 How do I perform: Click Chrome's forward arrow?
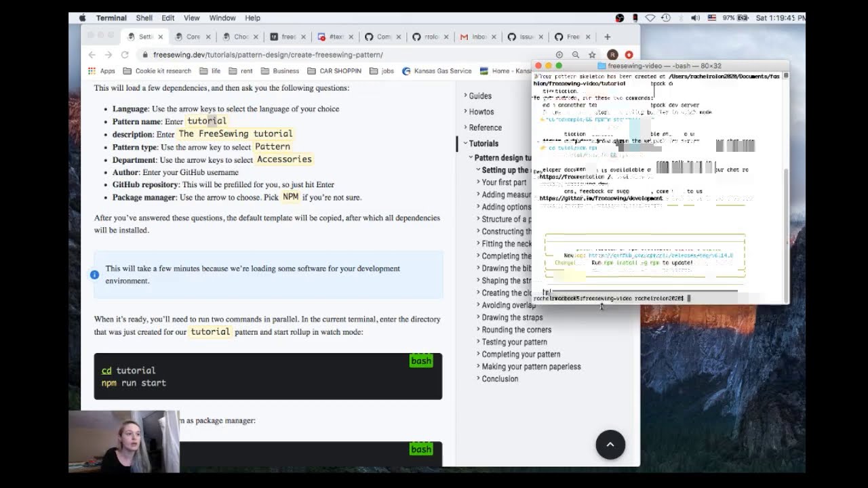pyautogui.click(x=108, y=55)
